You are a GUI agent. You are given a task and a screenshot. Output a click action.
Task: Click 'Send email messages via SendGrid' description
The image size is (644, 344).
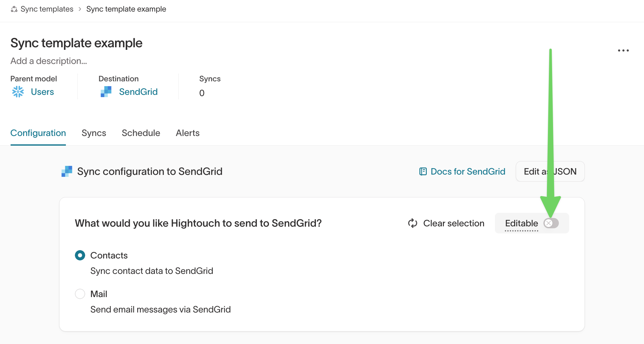point(160,310)
